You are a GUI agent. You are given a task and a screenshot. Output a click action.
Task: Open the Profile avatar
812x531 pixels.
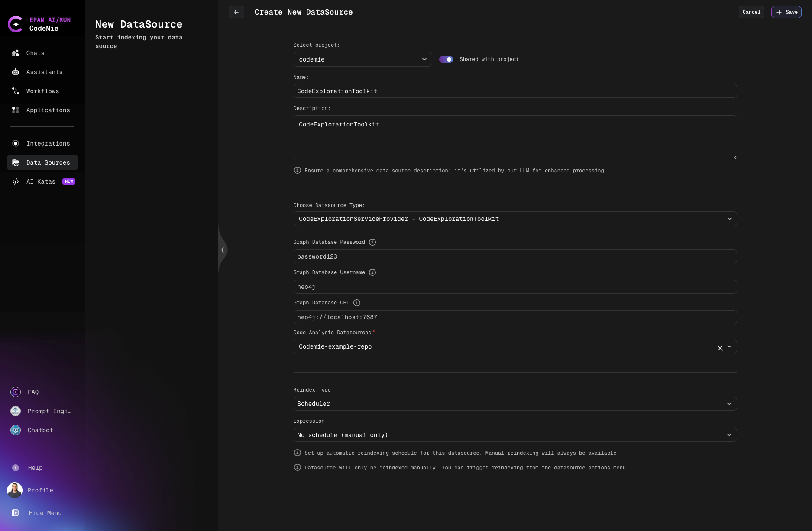(15, 490)
